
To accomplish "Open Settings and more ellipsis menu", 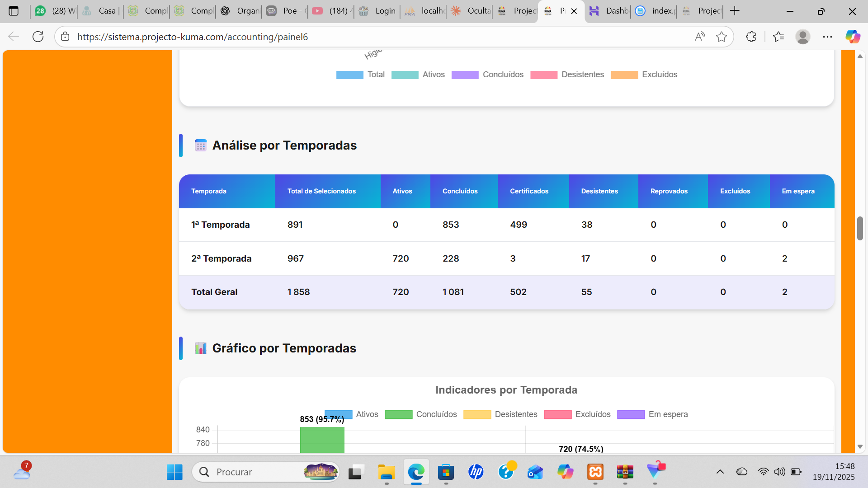I will click(827, 37).
